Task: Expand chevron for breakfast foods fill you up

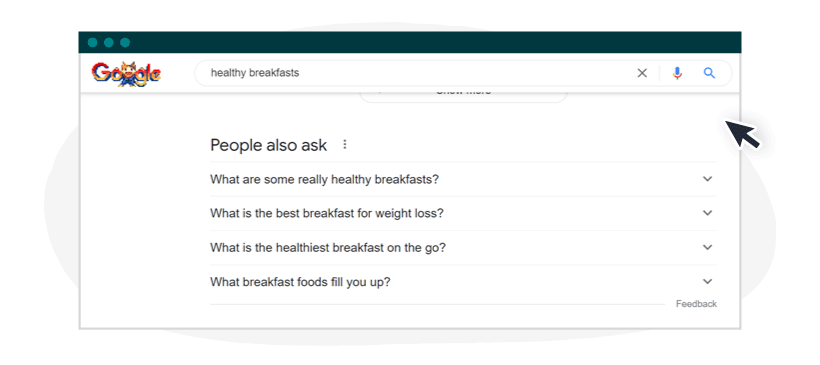Action: coord(708,281)
